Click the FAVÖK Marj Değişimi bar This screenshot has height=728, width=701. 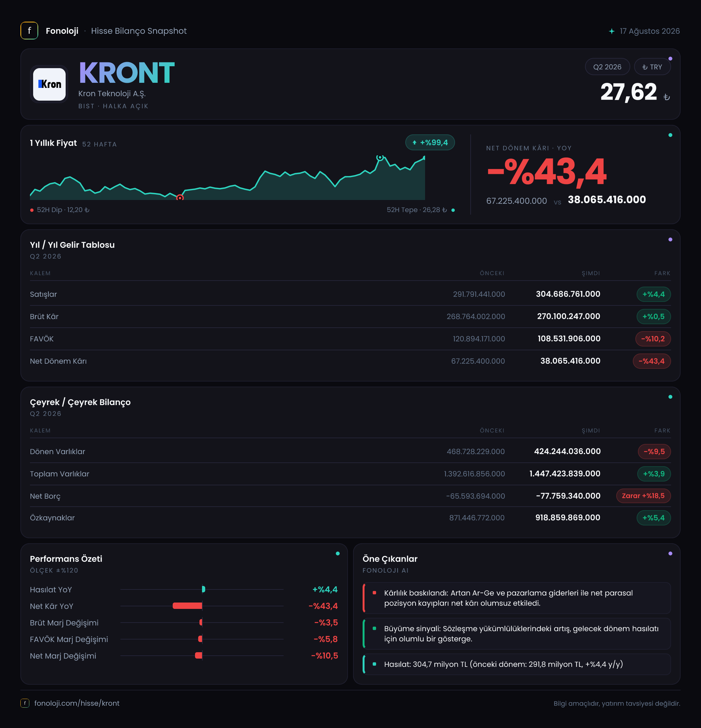coord(200,639)
